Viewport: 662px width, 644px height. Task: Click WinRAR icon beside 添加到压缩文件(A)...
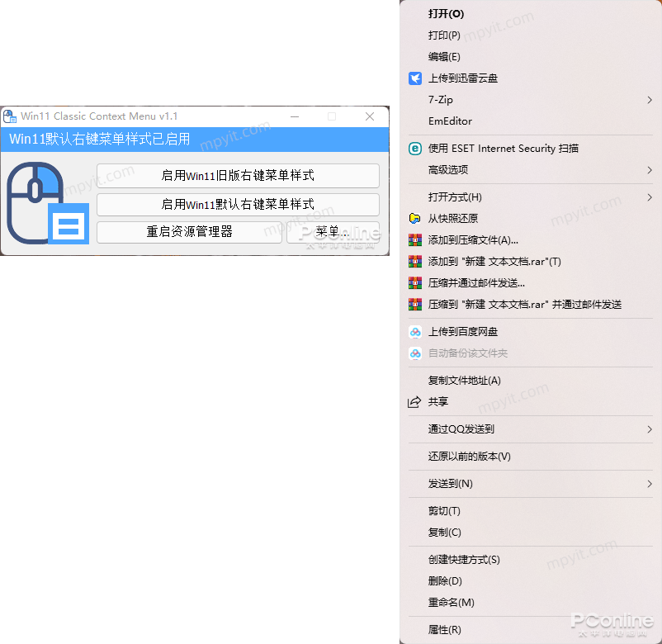coord(415,240)
